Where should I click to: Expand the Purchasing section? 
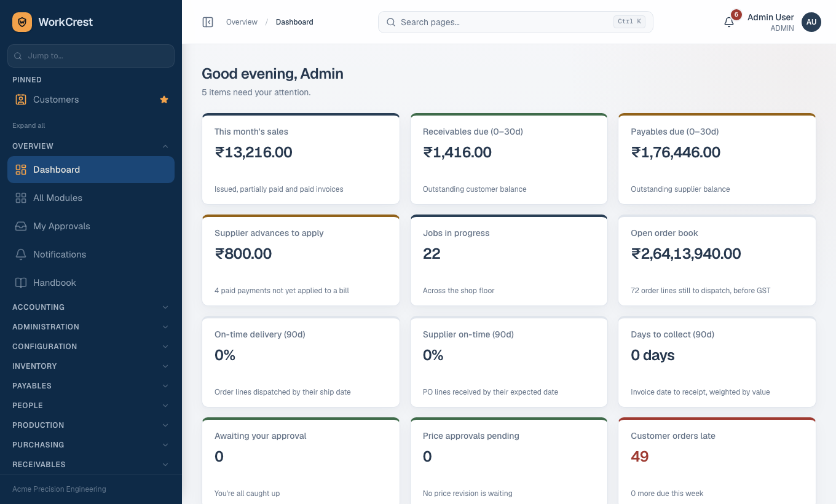click(91, 445)
